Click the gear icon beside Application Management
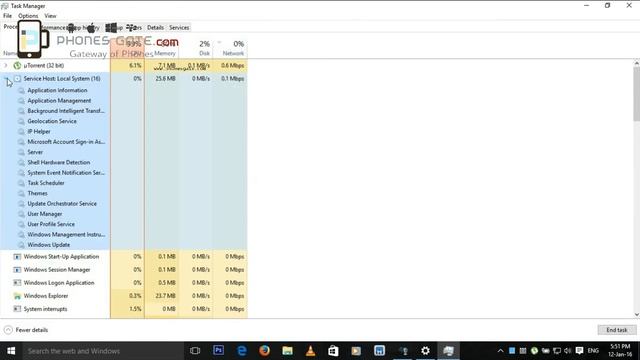 (21, 100)
